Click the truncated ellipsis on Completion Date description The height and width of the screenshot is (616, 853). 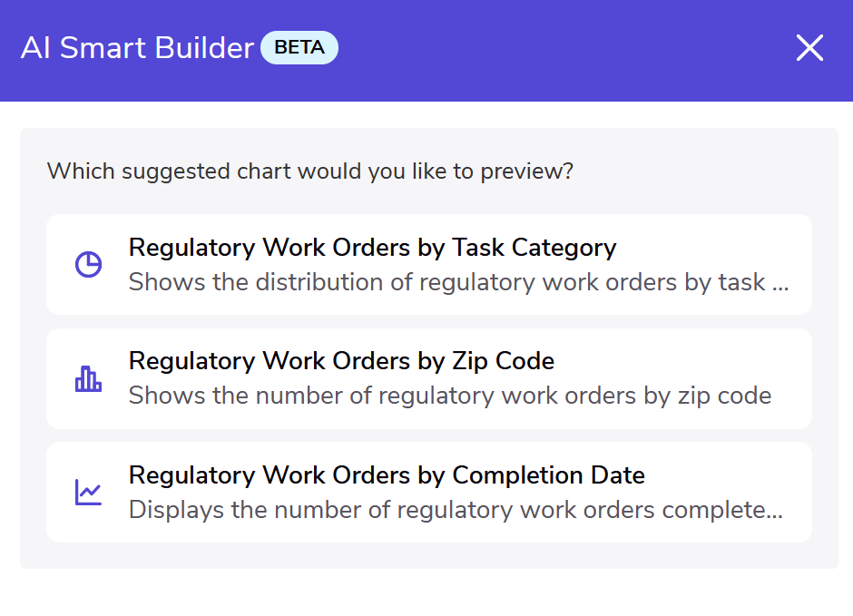pos(775,512)
